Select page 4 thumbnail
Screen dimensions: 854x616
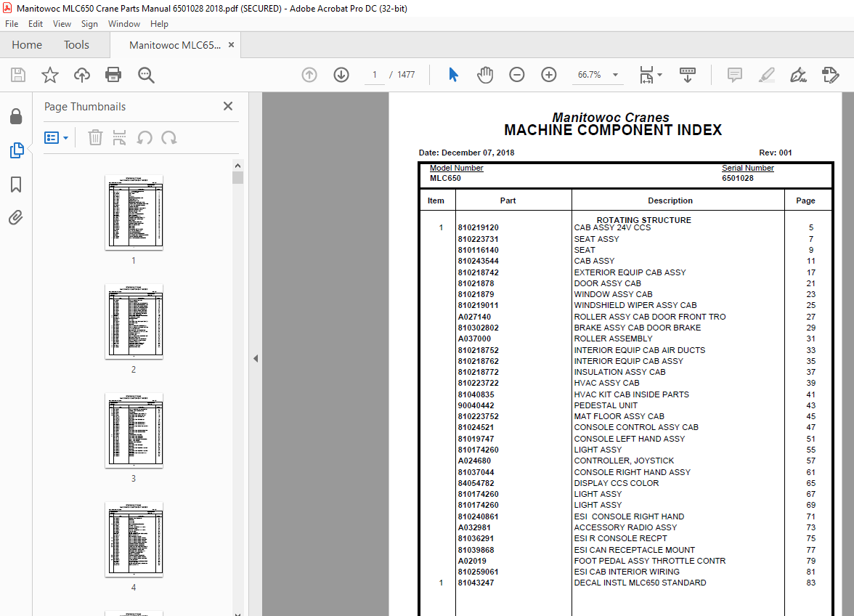point(134,539)
